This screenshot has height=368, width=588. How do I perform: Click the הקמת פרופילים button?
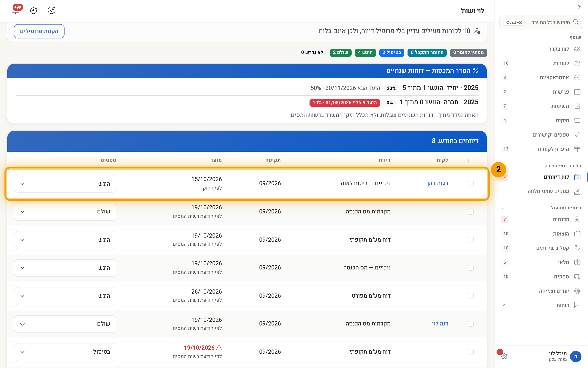(x=39, y=31)
